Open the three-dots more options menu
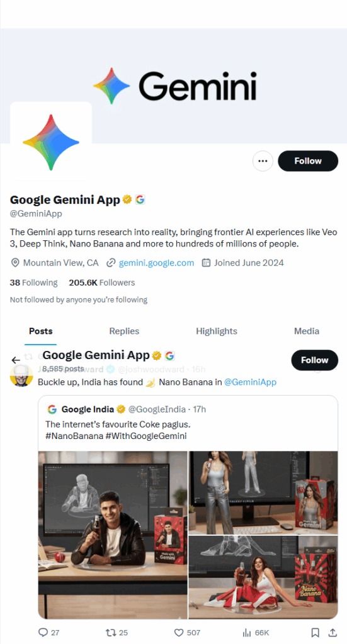 (263, 161)
